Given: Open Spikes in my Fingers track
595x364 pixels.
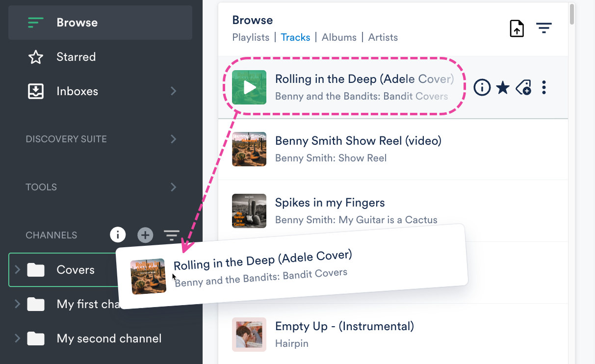Looking at the screenshot, I should [330, 203].
